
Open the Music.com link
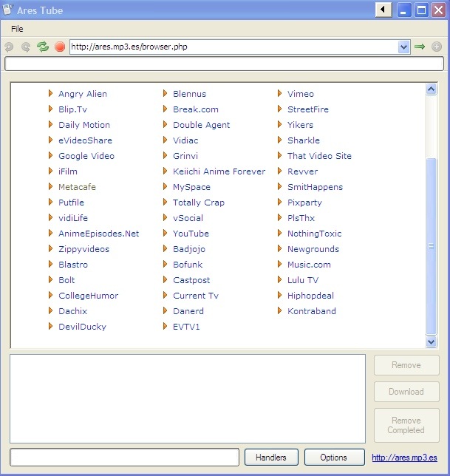click(x=309, y=265)
